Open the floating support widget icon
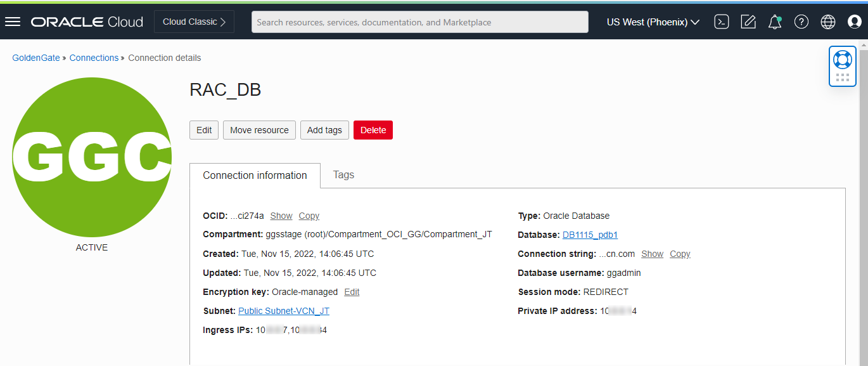This screenshot has width=868, height=366. point(842,59)
